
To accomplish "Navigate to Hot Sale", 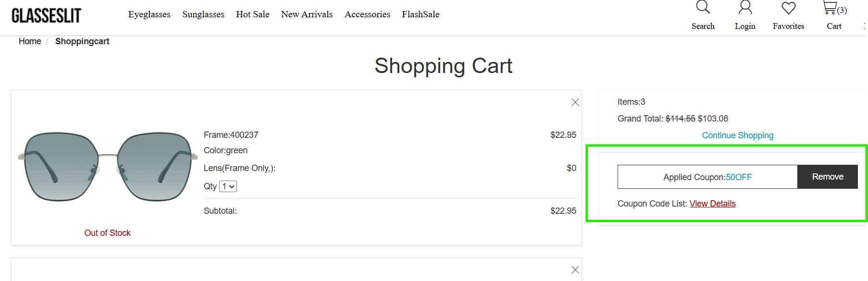I will click(x=252, y=14).
